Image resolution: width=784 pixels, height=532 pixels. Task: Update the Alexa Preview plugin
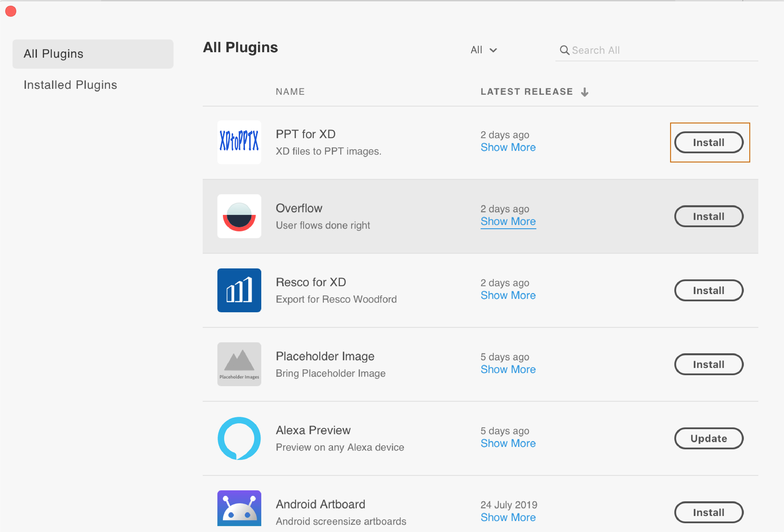click(709, 438)
